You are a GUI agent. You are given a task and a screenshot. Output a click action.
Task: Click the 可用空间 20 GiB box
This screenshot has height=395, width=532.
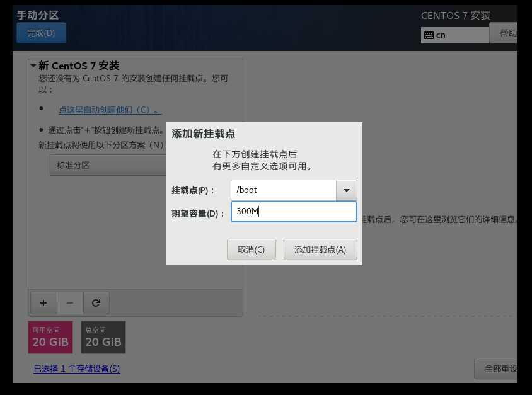[x=50, y=338]
